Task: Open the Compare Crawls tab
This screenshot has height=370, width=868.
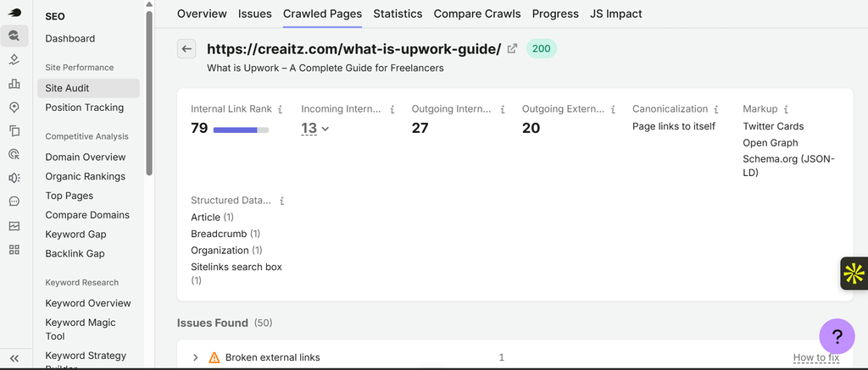Action: pyautogui.click(x=477, y=14)
